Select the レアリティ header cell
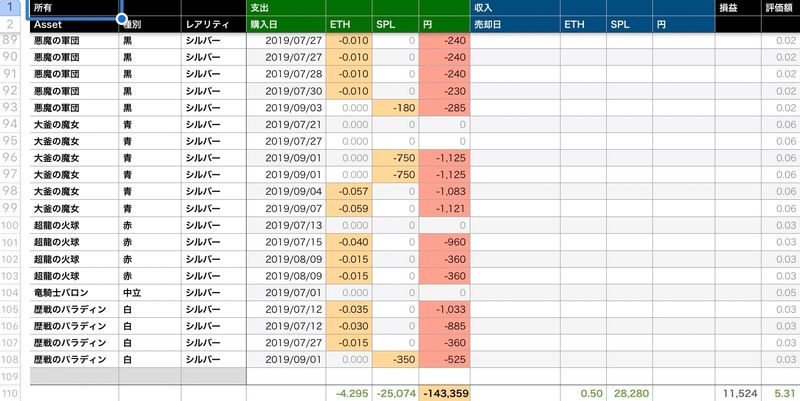This screenshot has width=800, height=401. 213,24
